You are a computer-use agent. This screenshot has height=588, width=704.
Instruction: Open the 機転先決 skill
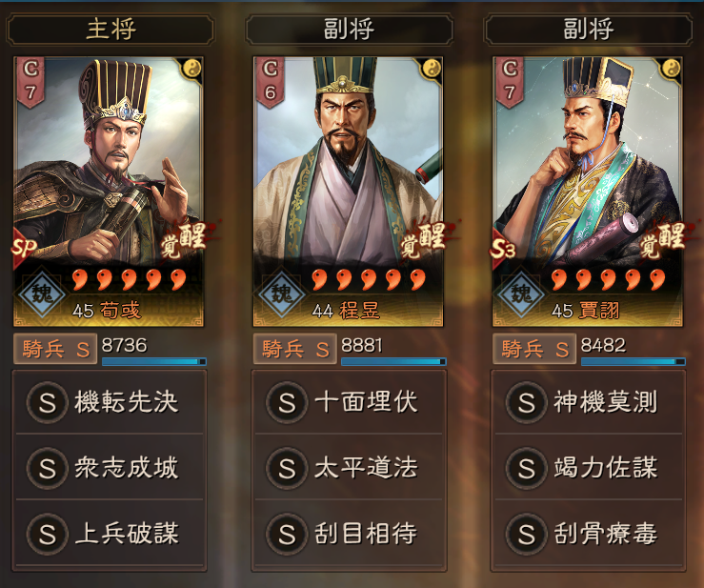[x=110, y=402]
